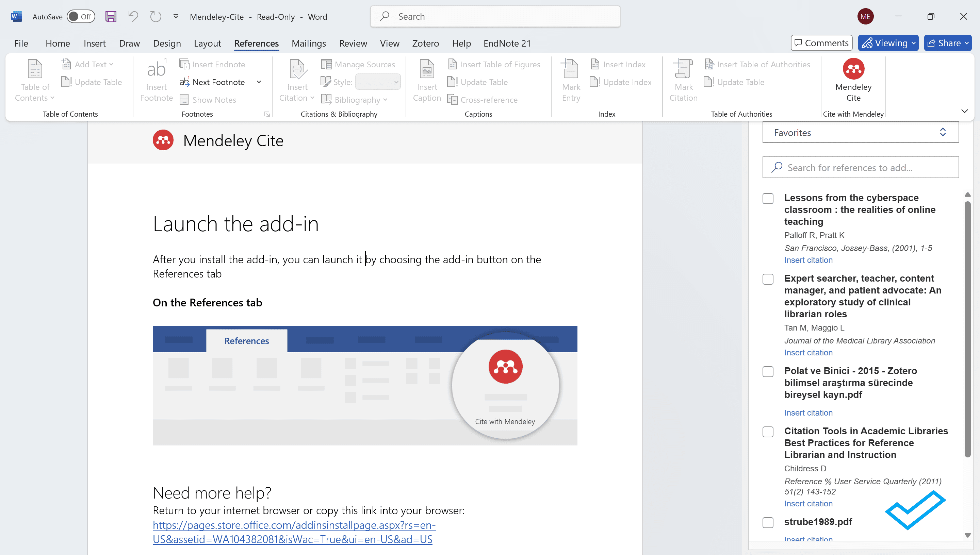Image resolution: width=980 pixels, height=555 pixels.
Task: Click Insert Endnote in Footnotes group
Action: (212, 64)
